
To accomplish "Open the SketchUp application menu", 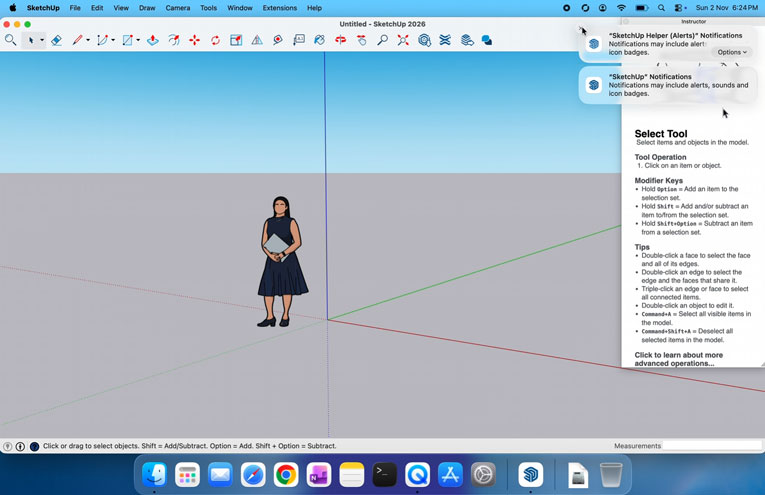I will click(43, 8).
